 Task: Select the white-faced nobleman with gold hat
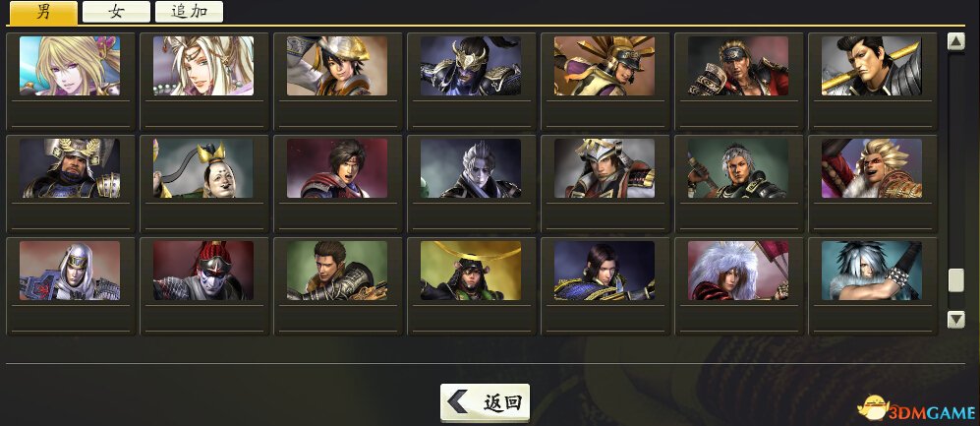tap(203, 168)
